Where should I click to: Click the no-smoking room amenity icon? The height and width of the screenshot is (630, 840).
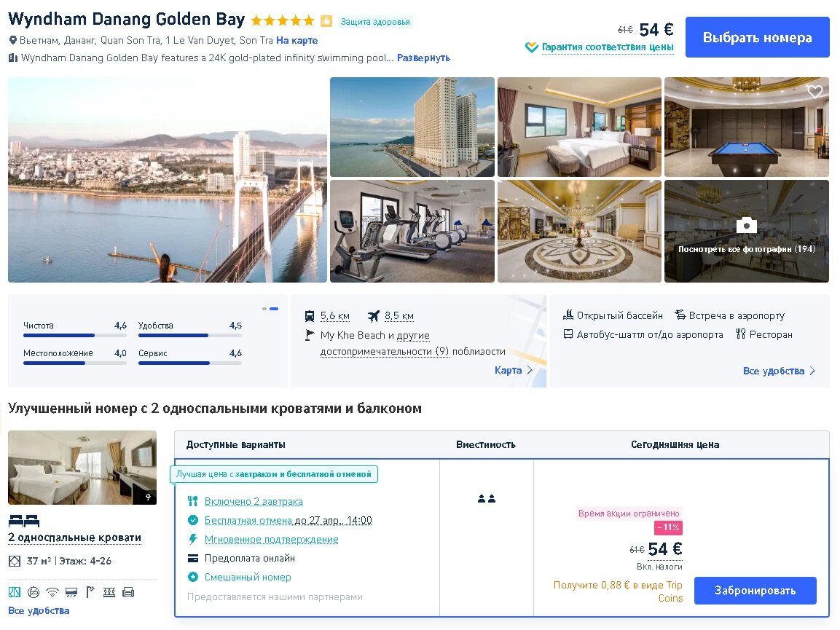[34, 592]
